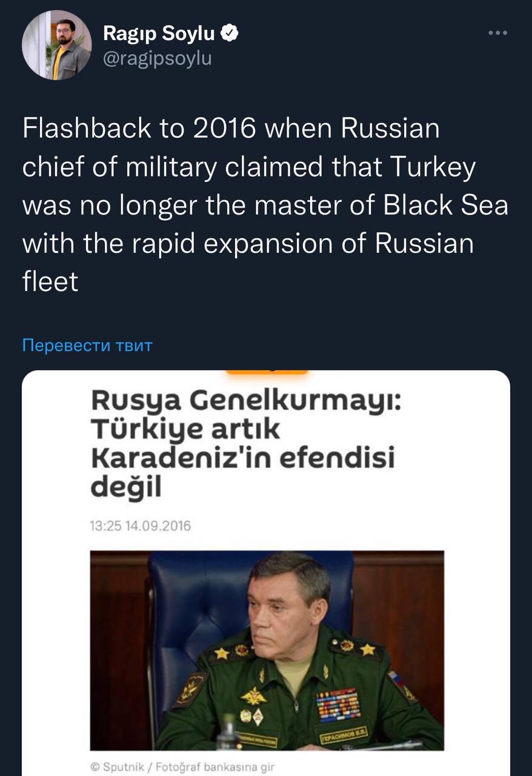Click the 13:25 14.09.2016 timestamp
532x776 pixels.
click(140, 526)
